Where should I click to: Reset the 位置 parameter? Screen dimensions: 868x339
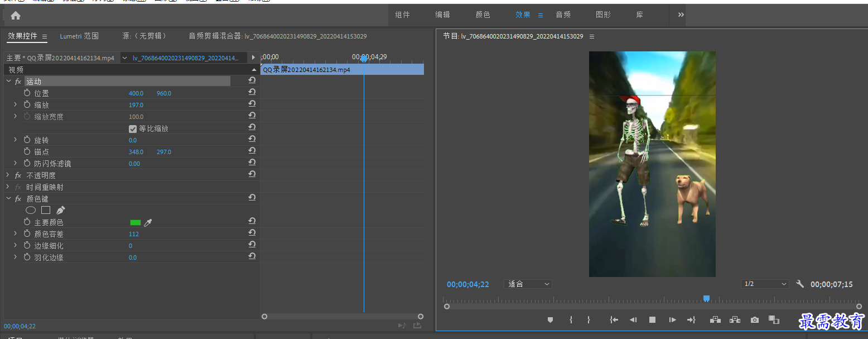tap(252, 93)
